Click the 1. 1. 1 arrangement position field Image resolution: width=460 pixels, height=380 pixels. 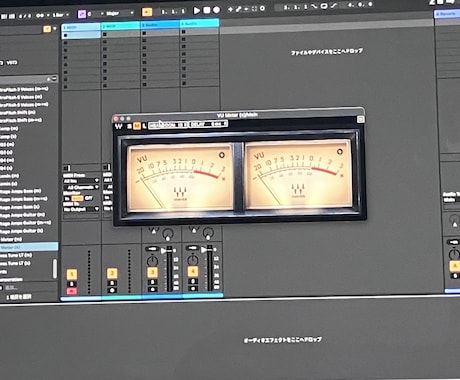coord(173,12)
